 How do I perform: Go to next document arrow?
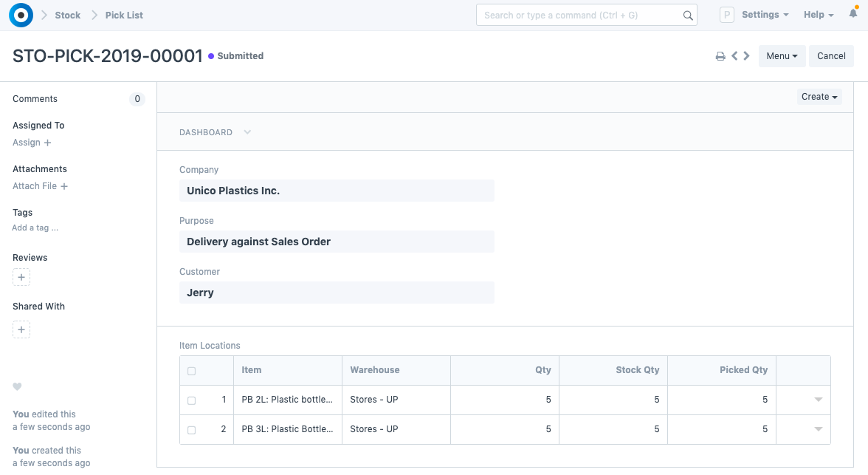coord(747,56)
